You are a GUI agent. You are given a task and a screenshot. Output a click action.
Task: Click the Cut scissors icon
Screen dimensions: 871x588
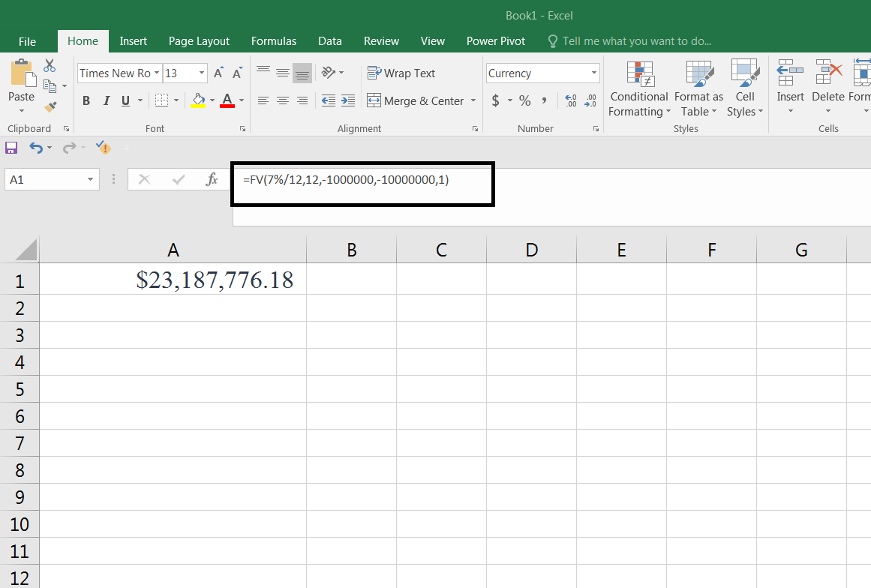coord(50,65)
